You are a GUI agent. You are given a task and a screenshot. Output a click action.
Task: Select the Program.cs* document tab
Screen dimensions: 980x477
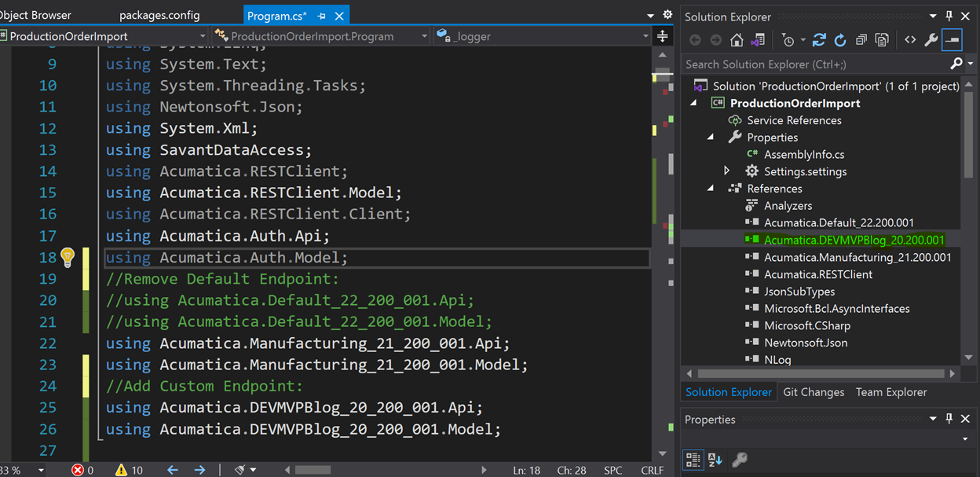pos(277,16)
